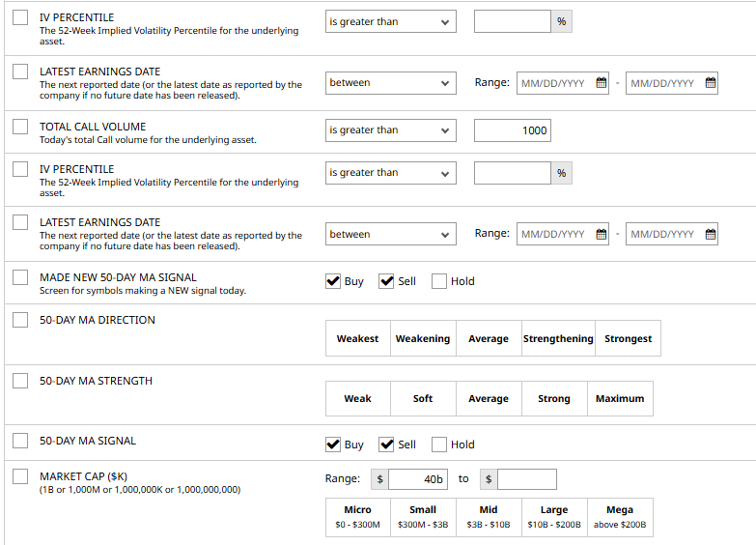The width and height of the screenshot is (756, 545).
Task: Choose the Small market cap preset
Action: pos(423,517)
